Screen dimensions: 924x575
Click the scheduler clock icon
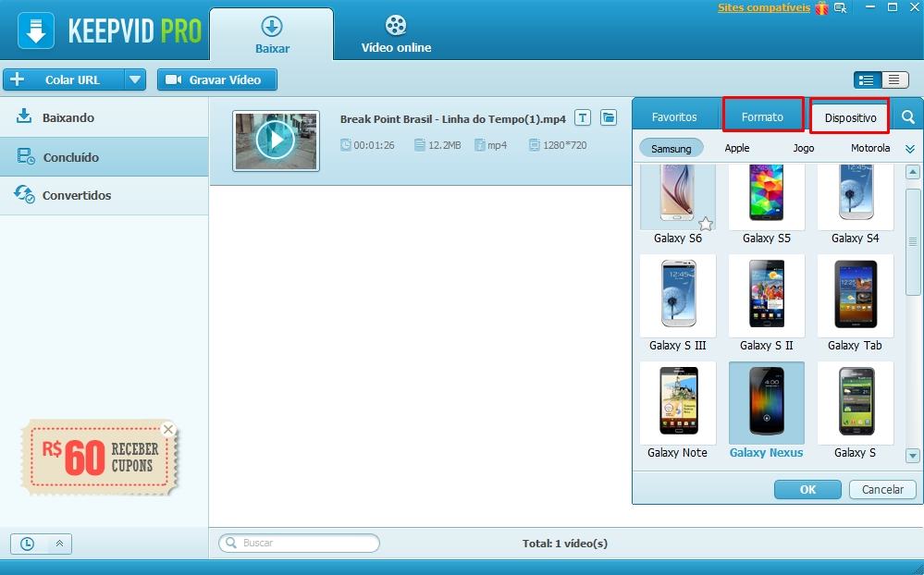coord(27,544)
